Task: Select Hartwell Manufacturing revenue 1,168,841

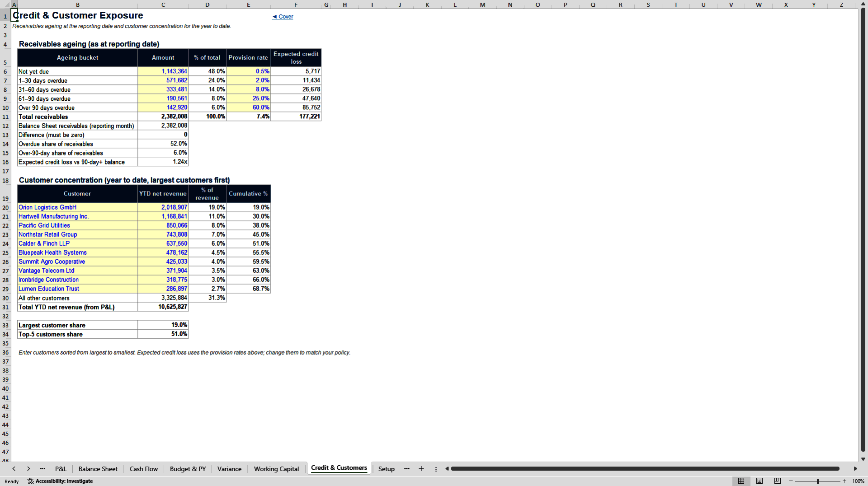Action: [163, 216]
